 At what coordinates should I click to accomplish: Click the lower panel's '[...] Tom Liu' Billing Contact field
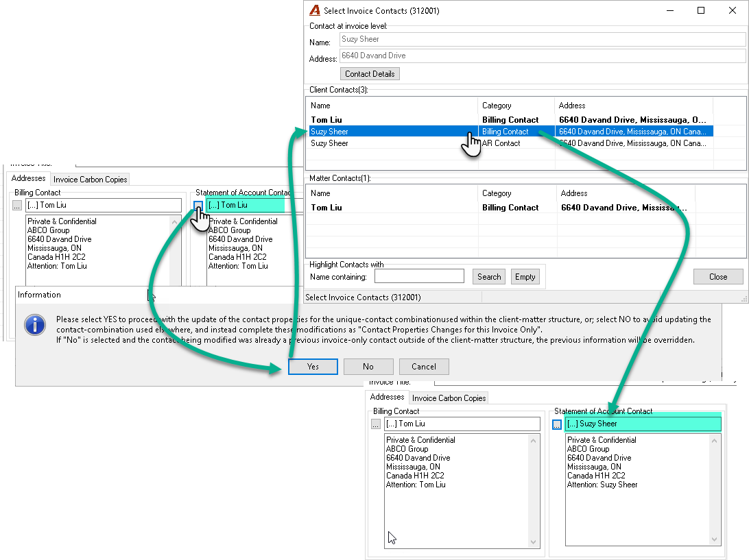[x=462, y=424]
